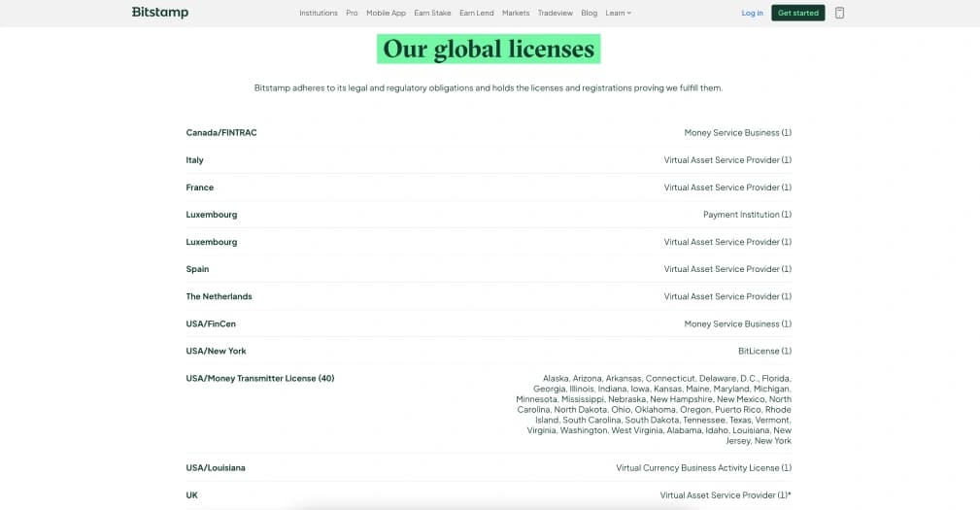The width and height of the screenshot is (980, 510).
Task: Click the BitLicense (1) link for New York
Action: coord(764,351)
